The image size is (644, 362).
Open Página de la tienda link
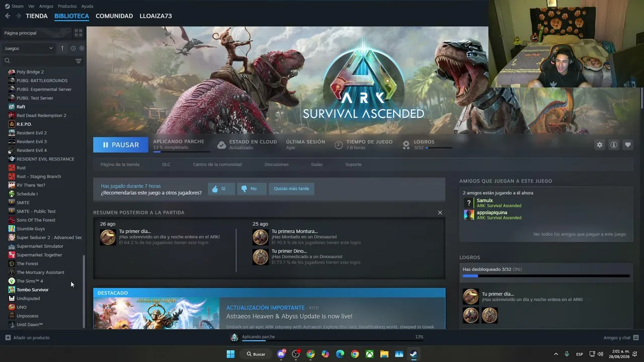[120, 164]
